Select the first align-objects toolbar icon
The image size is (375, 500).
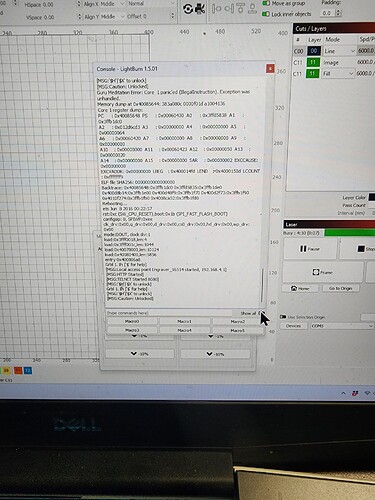click(217, 9)
